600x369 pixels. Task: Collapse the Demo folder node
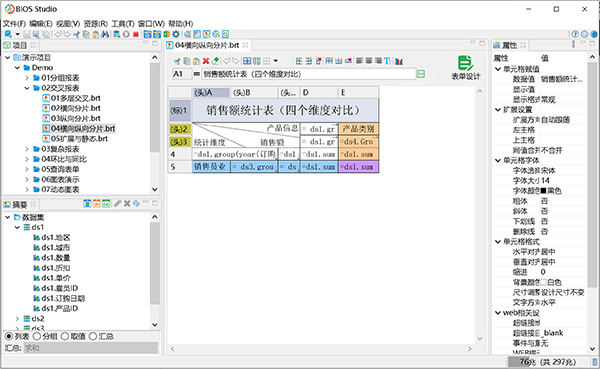17,68
